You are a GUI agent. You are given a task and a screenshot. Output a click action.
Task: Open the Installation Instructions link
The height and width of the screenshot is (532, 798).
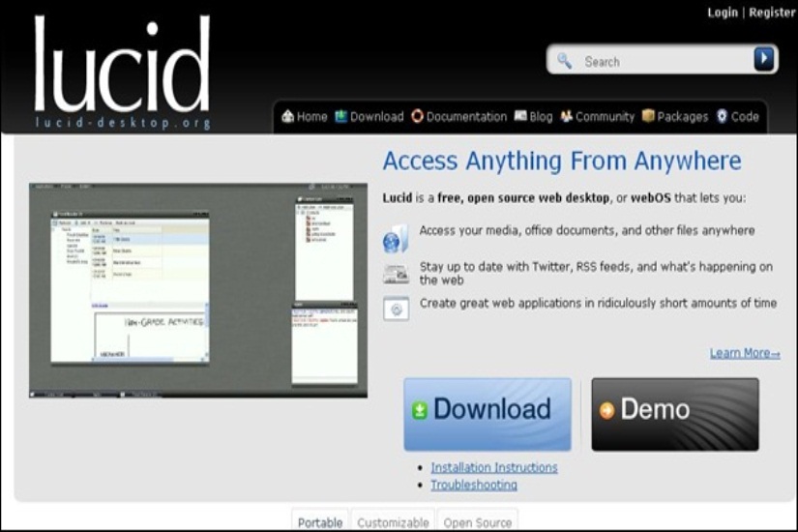click(494, 467)
